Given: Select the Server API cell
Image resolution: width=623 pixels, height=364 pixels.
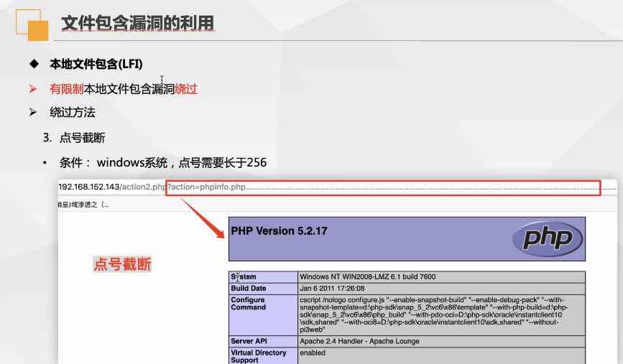Looking at the screenshot, I should tap(264, 341).
